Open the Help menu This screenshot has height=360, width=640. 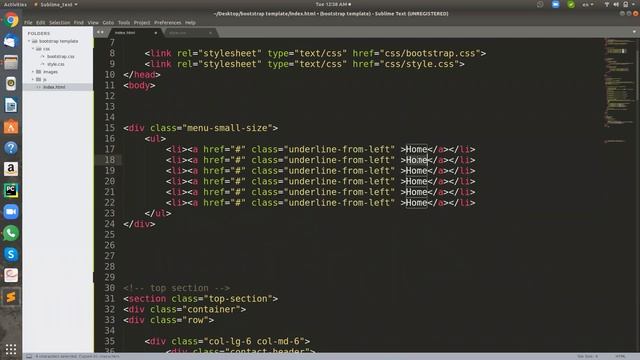click(190, 22)
